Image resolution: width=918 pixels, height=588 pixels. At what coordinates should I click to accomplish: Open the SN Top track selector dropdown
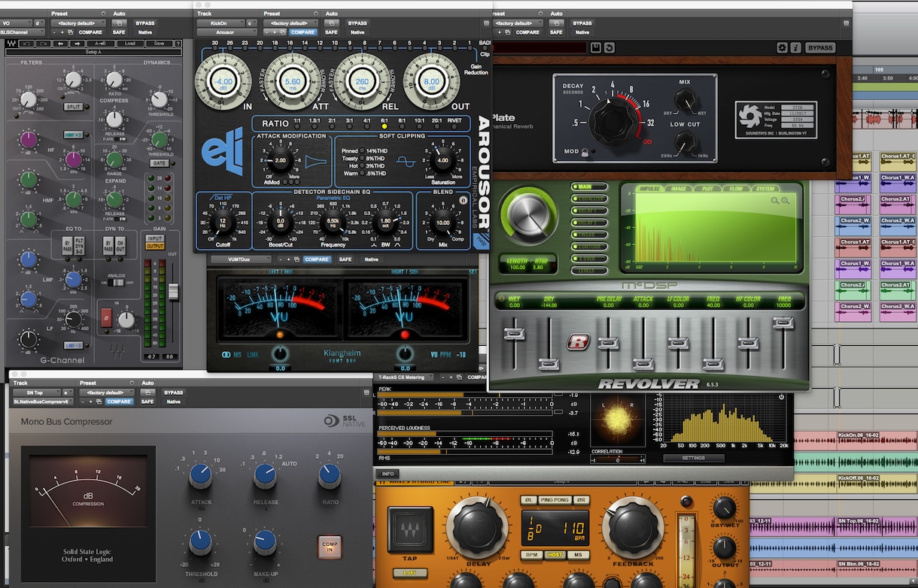(35, 393)
